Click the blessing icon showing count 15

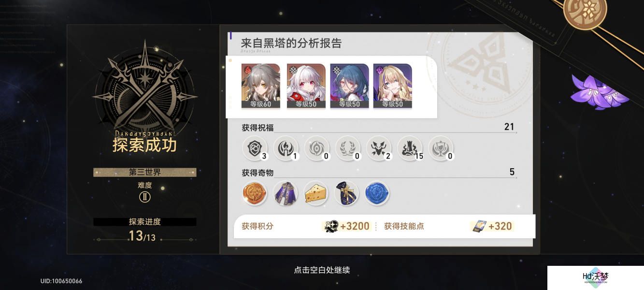[410, 148]
